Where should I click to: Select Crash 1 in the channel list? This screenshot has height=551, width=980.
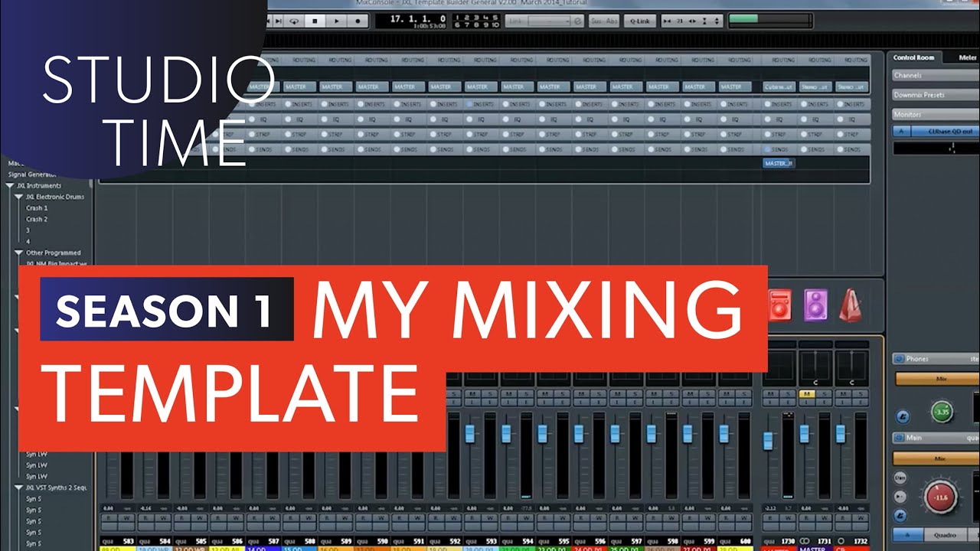(37, 208)
